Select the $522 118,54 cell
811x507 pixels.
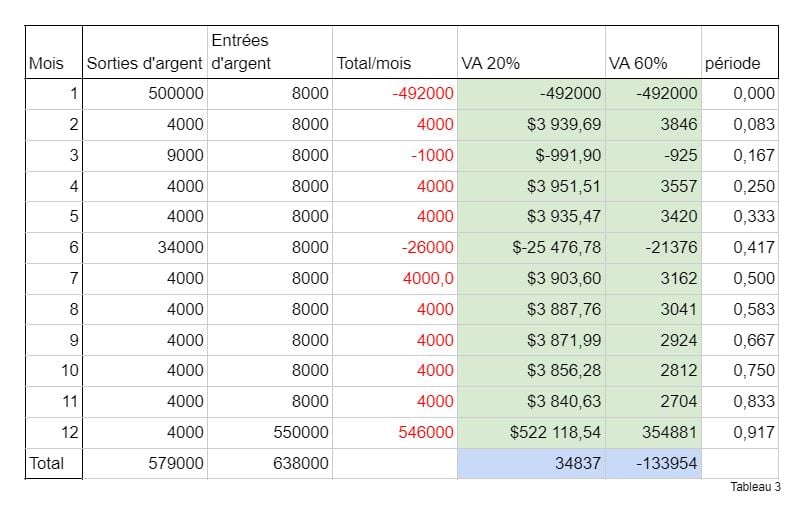coord(530,432)
